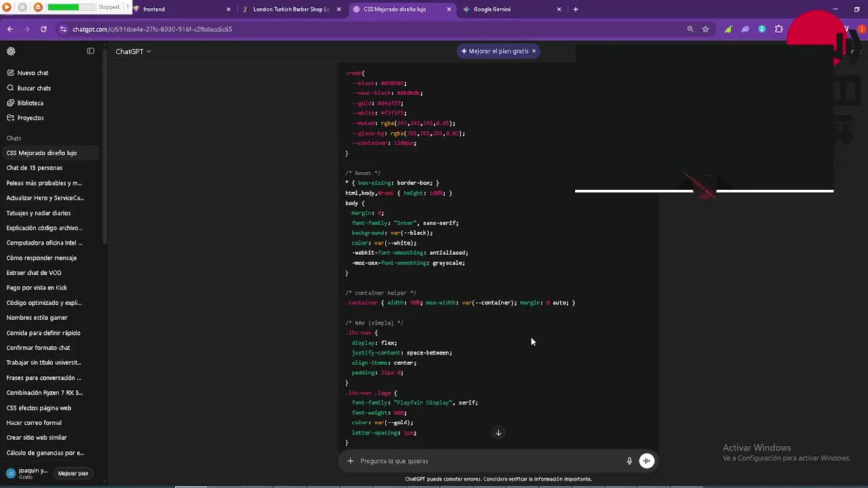This screenshot has width=868, height=488.
Task: Open chat Extraer chat de VOD
Action: tap(51, 273)
